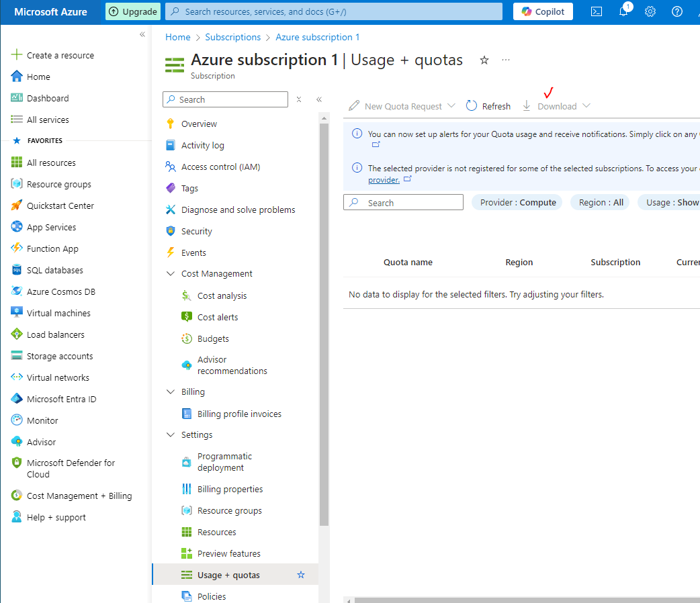Screen dimensions: 700x603
Task: Open Provider : Compute filter
Action: (518, 203)
